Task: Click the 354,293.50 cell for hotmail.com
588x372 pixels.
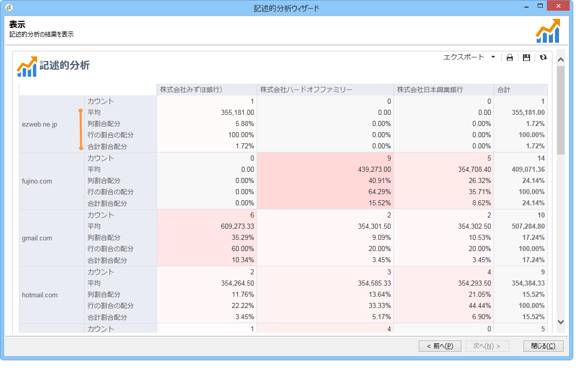Action: (474, 284)
